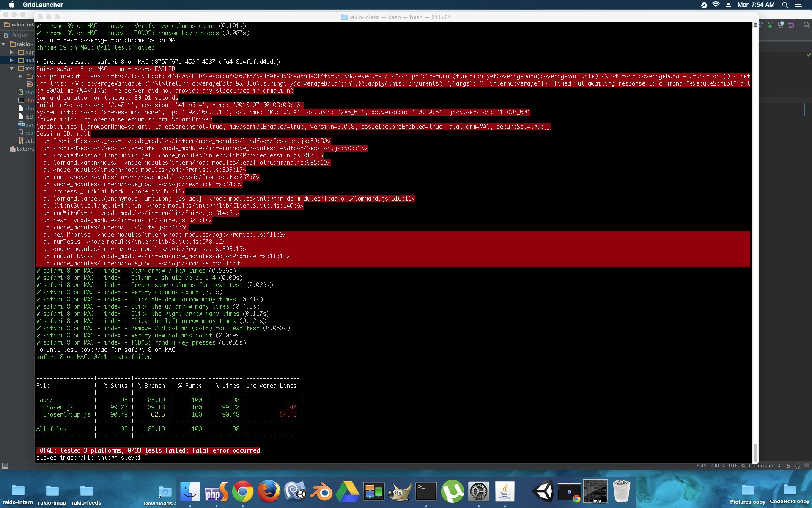Open the CRLF line separator dropdown in status bar
812x508 pixels.
coord(718,466)
